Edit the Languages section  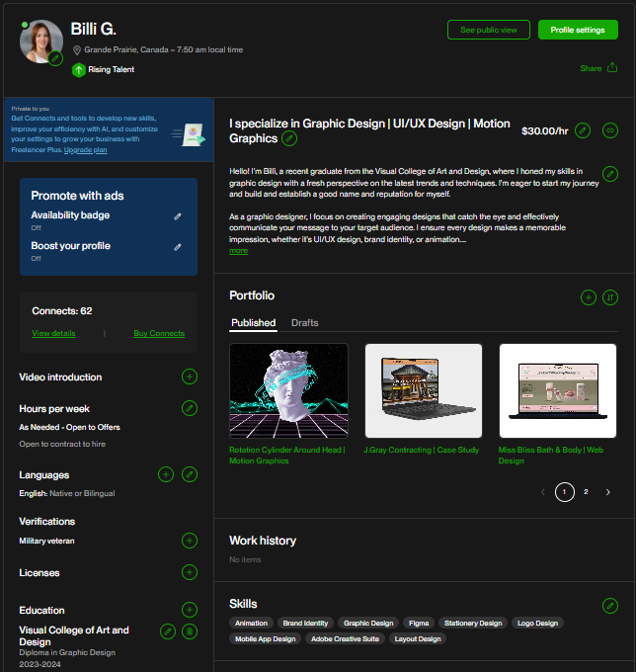pos(190,474)
